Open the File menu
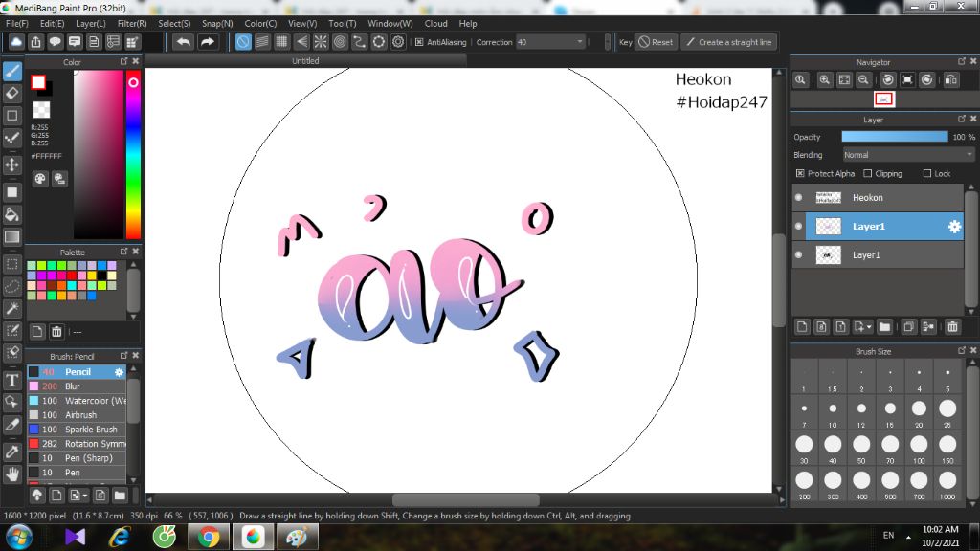Image resolution: width=980 pixels, height=551 pixels. pyautogui.click(x=17, y=23)
